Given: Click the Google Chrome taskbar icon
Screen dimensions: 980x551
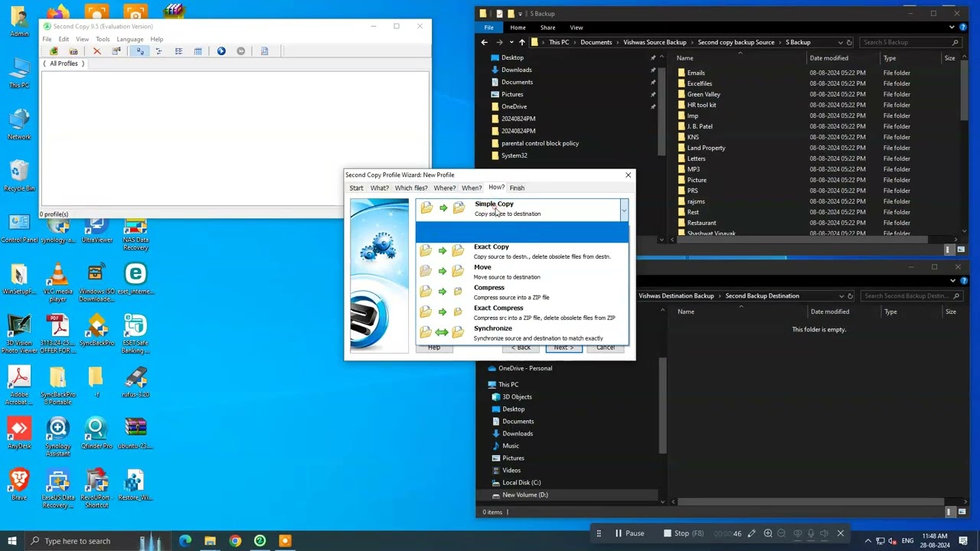Looking at the screenshot, I should click(235, 541).
